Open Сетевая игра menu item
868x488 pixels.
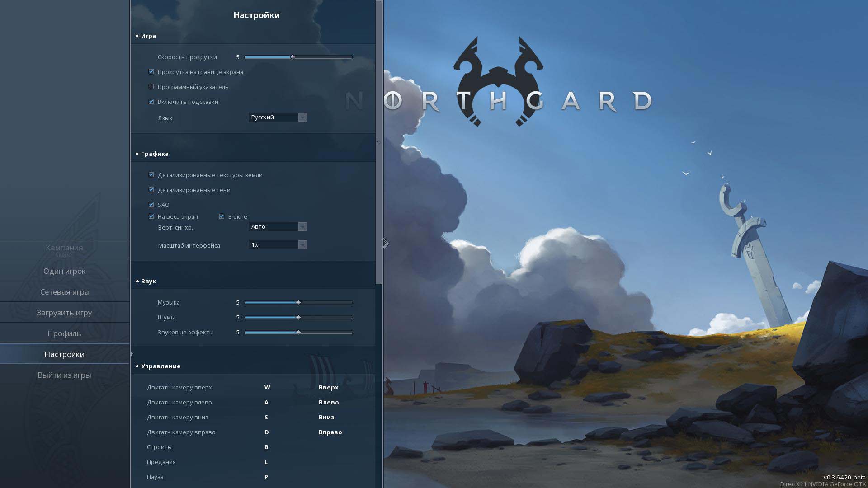pos(65,292)
